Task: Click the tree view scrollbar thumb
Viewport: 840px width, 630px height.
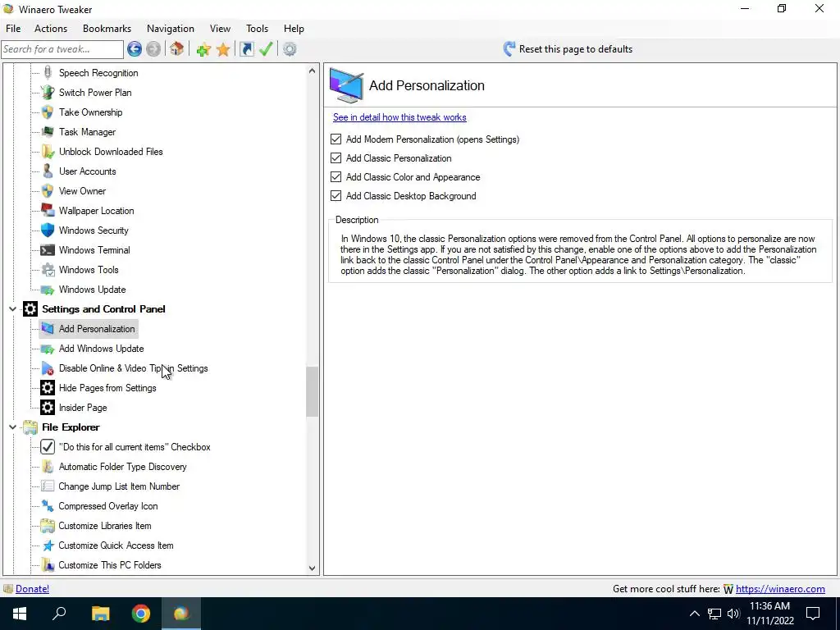Action: tap(313, 391)
